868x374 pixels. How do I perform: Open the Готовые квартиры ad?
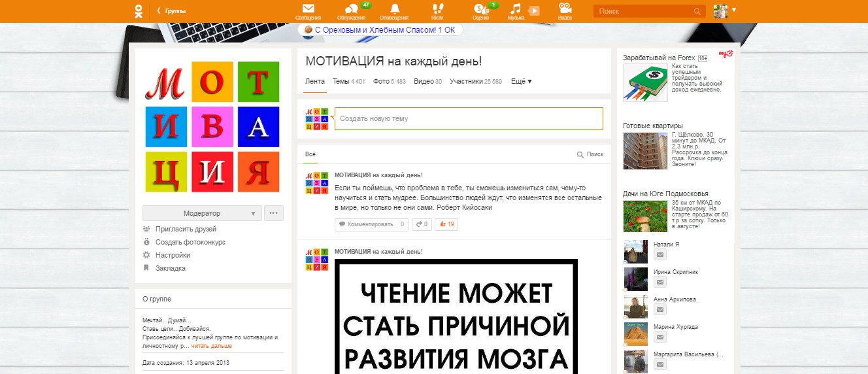pyautogui.click(x=653, y=126)
